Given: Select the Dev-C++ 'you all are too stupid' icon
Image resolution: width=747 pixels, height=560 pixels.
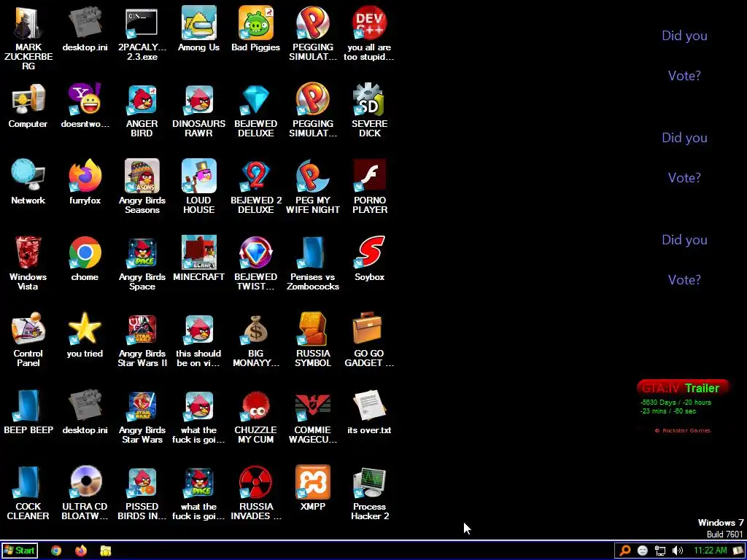Looking at the screenshot, I should [x=369, y=23].
